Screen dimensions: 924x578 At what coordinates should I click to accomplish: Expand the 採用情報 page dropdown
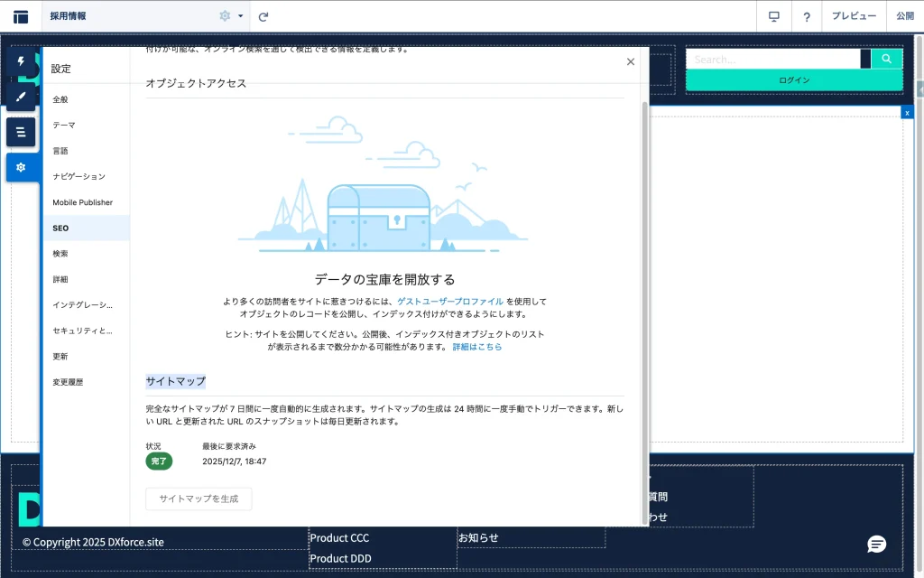[241, 16]
